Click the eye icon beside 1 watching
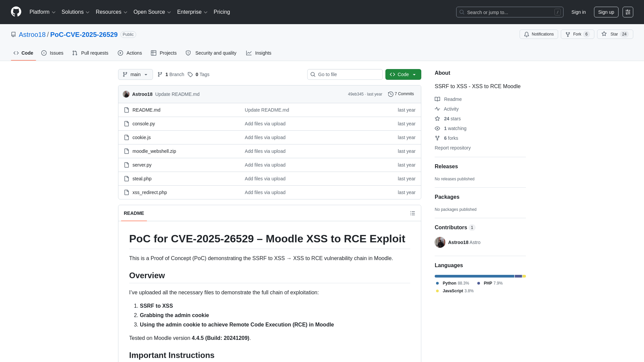This screenshot has height=362, width=644. point(437,128)
